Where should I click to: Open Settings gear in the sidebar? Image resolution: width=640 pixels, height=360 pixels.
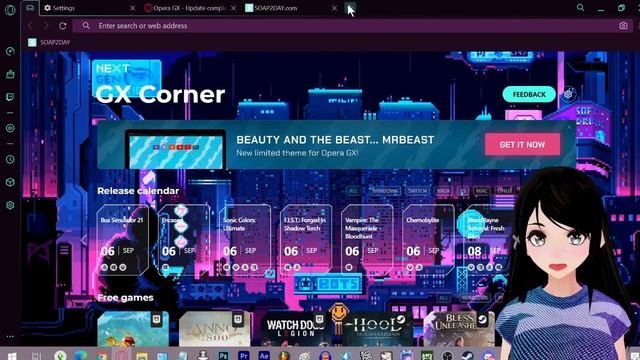coord(10,205)
